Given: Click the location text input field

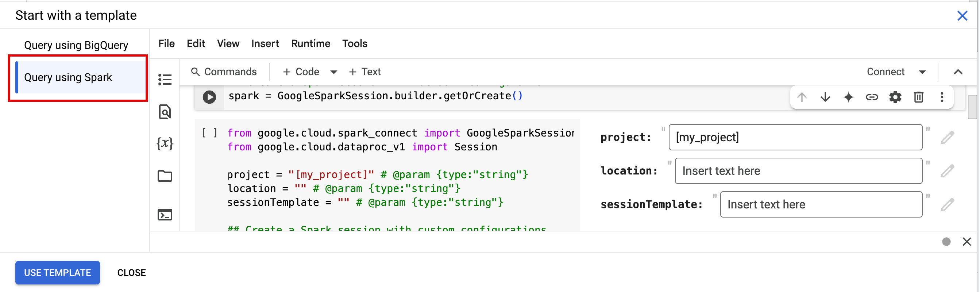Looking at the screenshot, I should 798,171.
